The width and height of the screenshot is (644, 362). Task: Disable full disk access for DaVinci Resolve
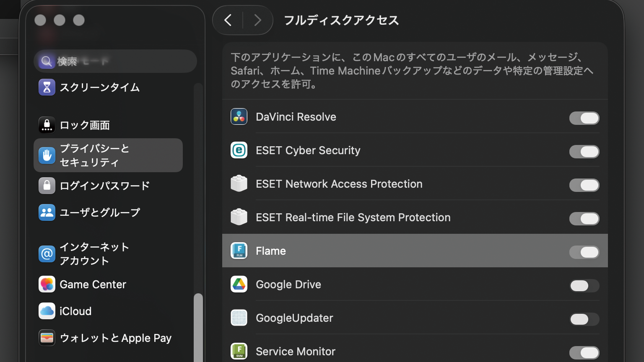584,118
